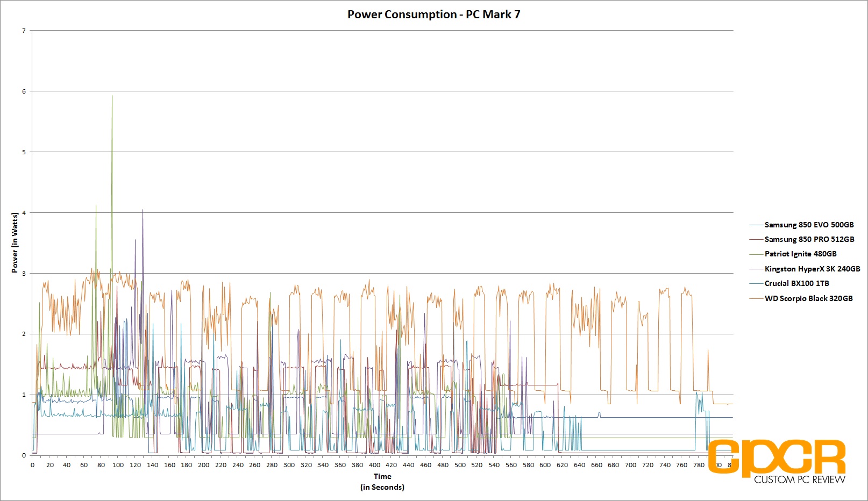
Task: Click y-axis label 3
Action: coord(24,274)
